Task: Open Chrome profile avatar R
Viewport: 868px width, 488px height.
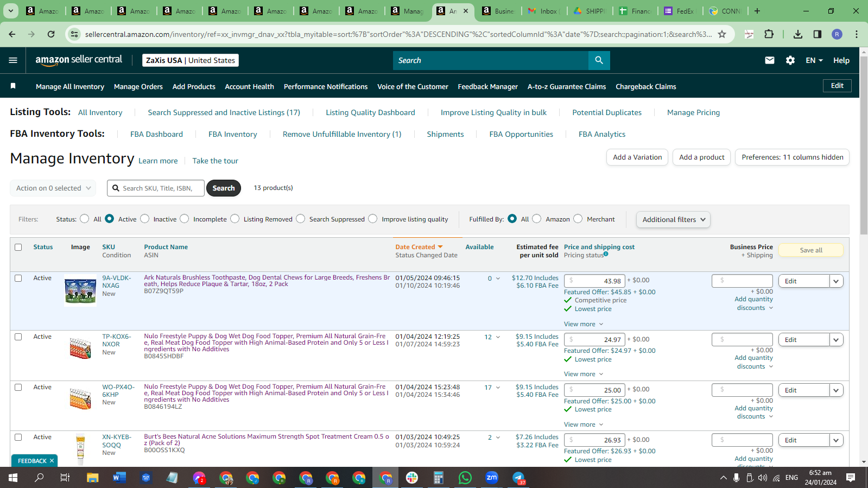Action: click(837, 34)
